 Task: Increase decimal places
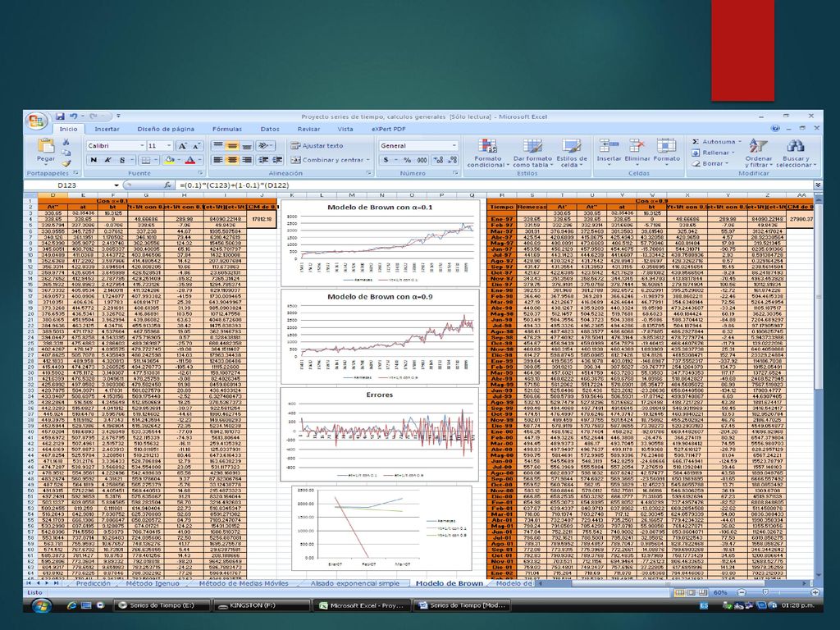(438, 160)
